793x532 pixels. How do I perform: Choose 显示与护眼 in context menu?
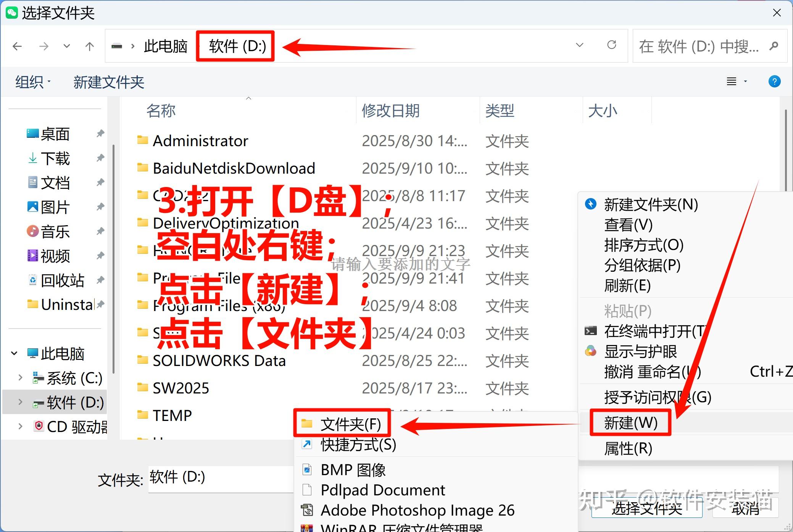click(640, 351)
